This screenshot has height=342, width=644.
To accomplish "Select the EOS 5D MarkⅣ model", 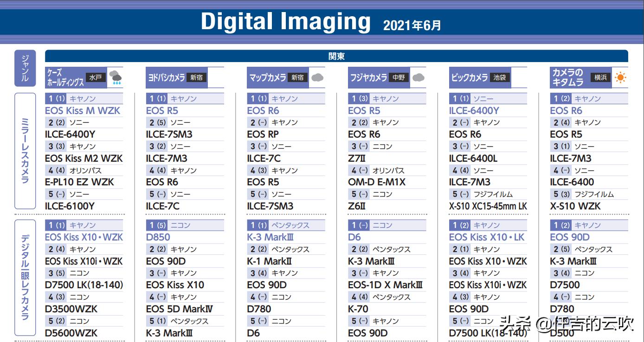I will [x=180, y=309].
